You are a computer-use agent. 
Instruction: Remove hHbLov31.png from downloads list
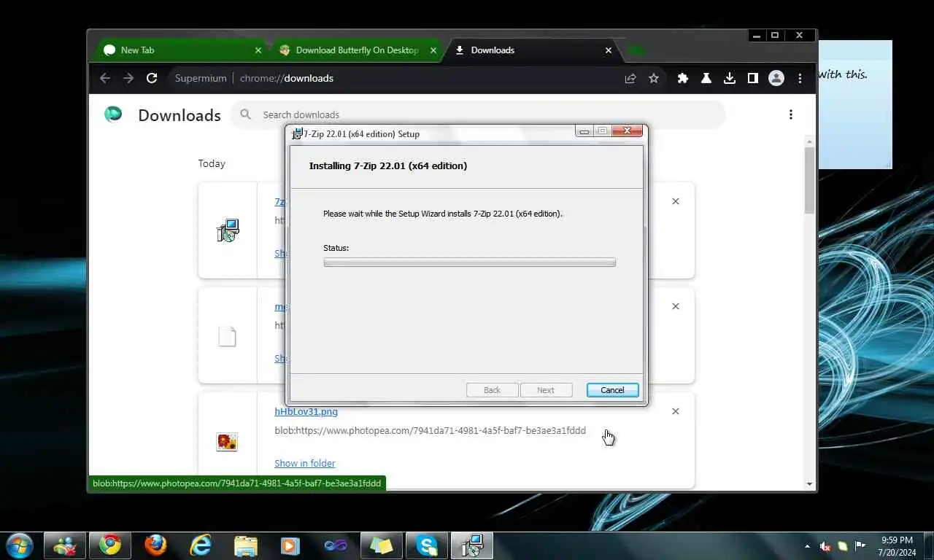676,411
